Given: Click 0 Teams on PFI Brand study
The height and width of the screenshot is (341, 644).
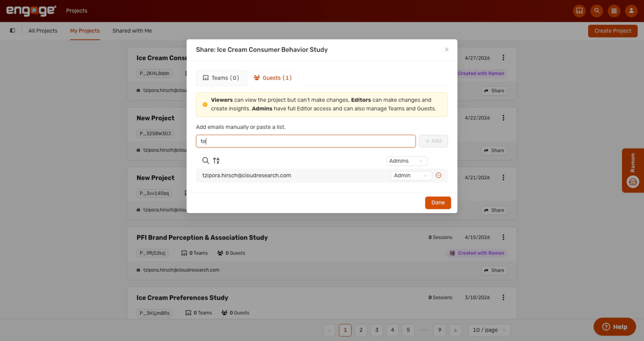Looking at the screenshot, I should pyautogui.click(x=195, y=253).
